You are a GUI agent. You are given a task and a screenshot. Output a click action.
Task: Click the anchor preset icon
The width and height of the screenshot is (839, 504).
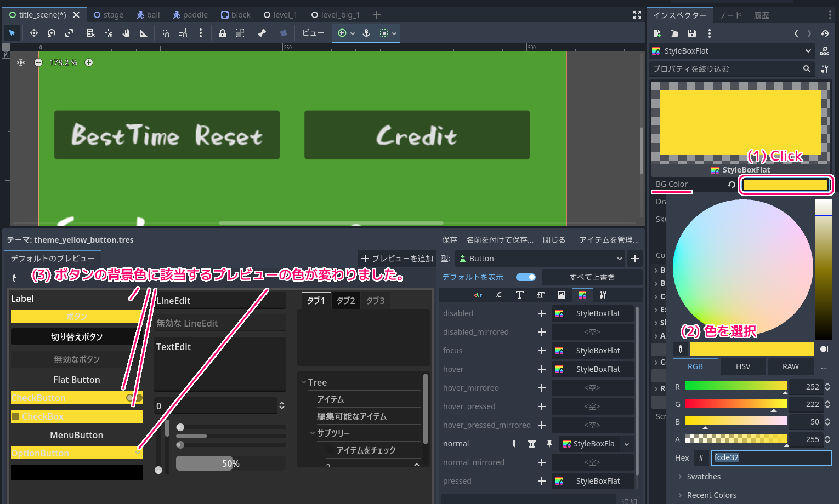click(x=366, y=33)
